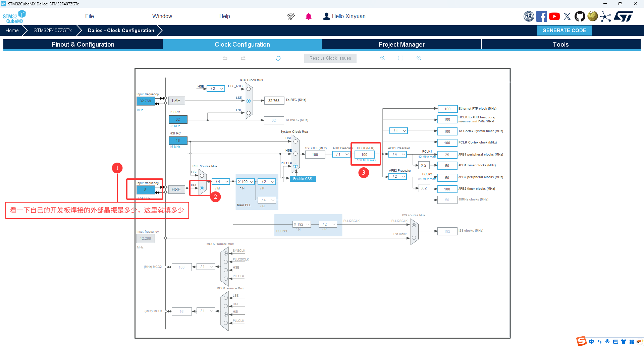Image resolution: width=644 pixels, height=346 pixels.
Task: Undo last clock configuration change
Action: [x=225, y=58]
